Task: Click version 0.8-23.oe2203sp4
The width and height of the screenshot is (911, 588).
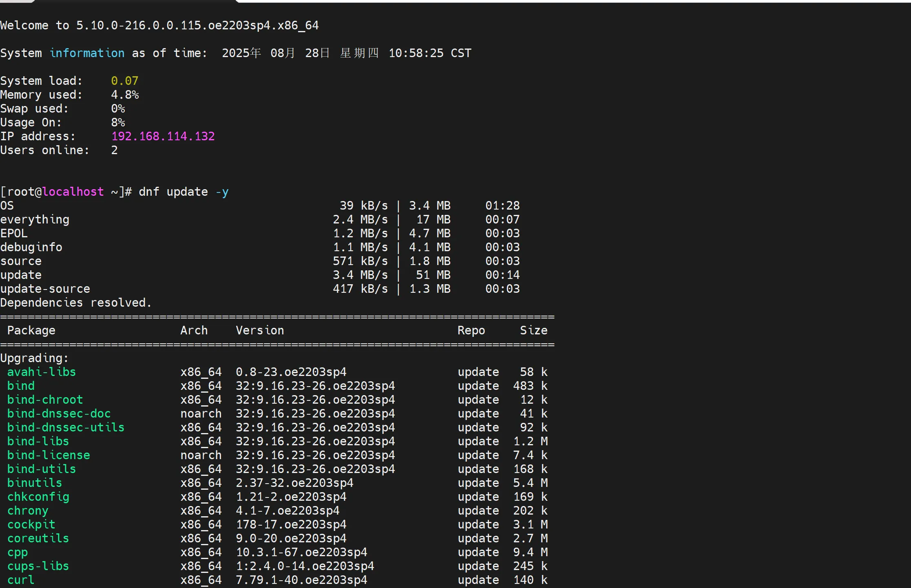Action: (x=291, y=372)
